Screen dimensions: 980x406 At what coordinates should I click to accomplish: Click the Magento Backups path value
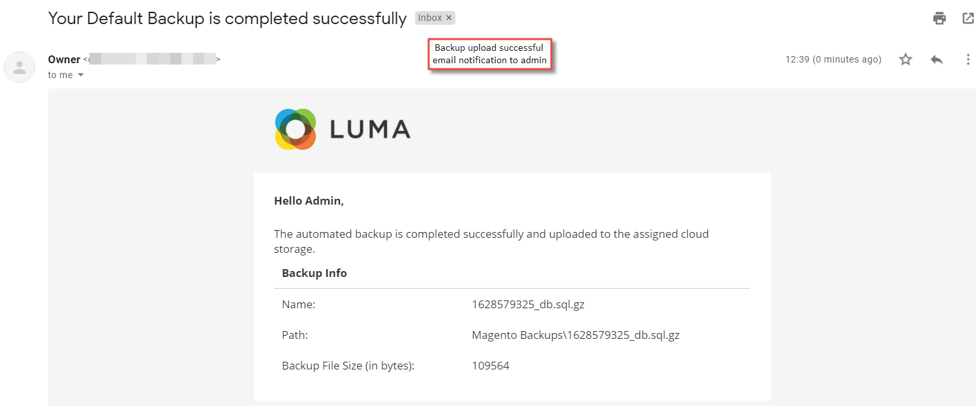575,335
